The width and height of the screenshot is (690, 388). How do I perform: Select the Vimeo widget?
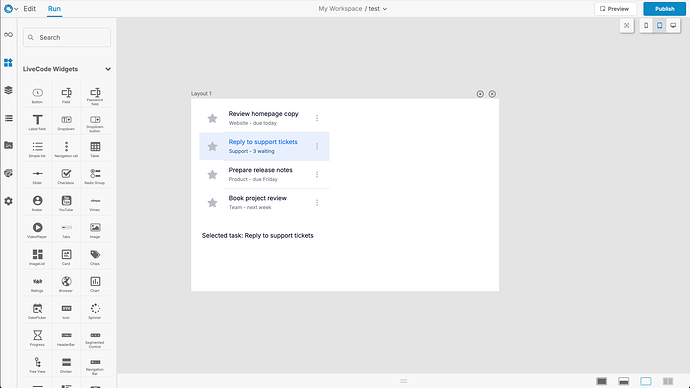point(95,203)
